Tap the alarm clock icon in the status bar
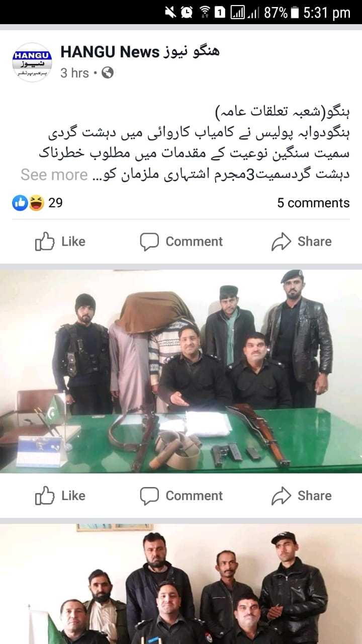 click(x=187, y=12)
